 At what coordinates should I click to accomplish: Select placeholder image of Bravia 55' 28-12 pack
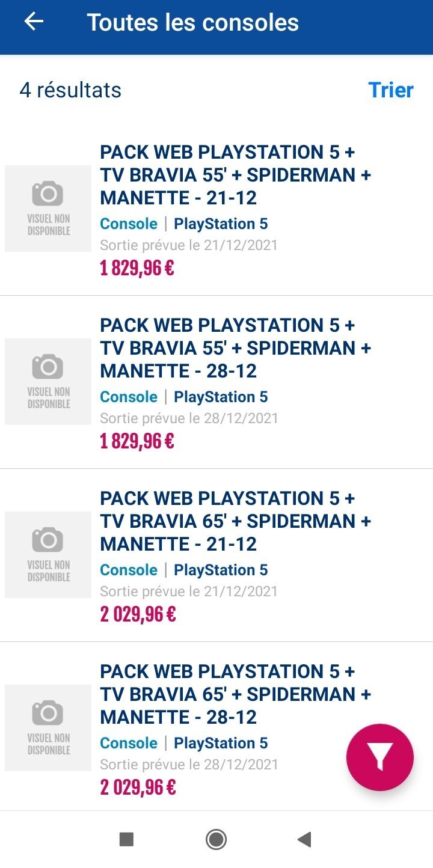[48, 382]
